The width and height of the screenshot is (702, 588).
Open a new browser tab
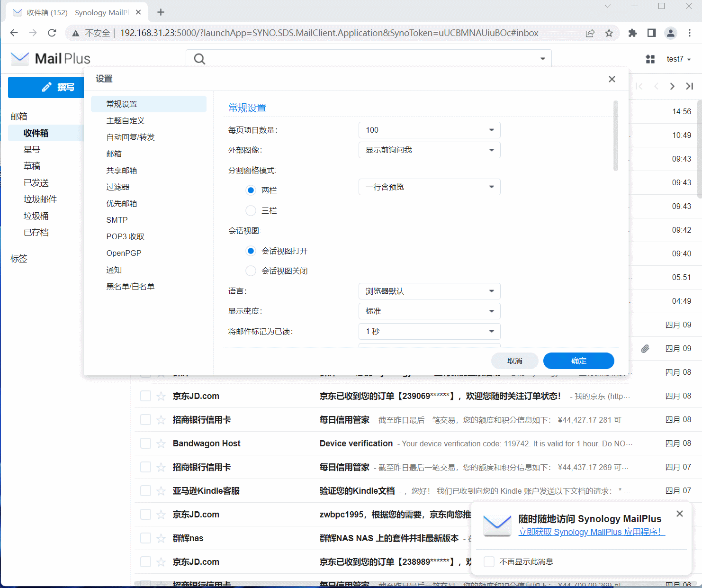pos(161,12)
